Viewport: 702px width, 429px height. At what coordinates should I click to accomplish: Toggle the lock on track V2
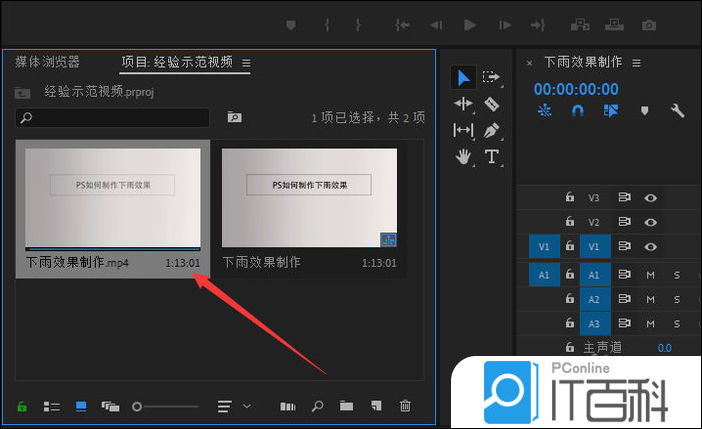tap(570, 222)
